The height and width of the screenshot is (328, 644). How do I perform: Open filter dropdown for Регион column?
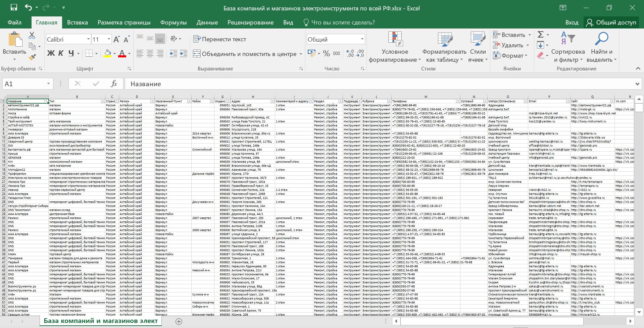point(152,101)
